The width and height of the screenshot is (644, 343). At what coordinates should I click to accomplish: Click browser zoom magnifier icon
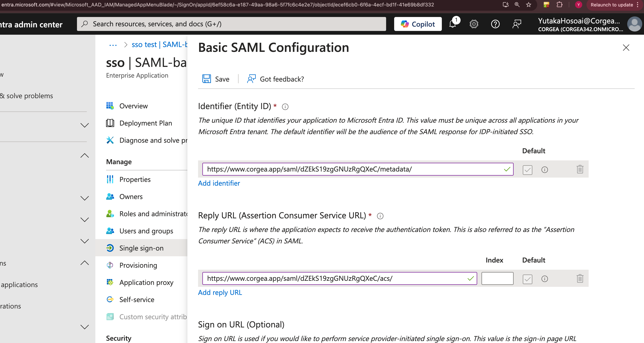[x=517, y=5]
